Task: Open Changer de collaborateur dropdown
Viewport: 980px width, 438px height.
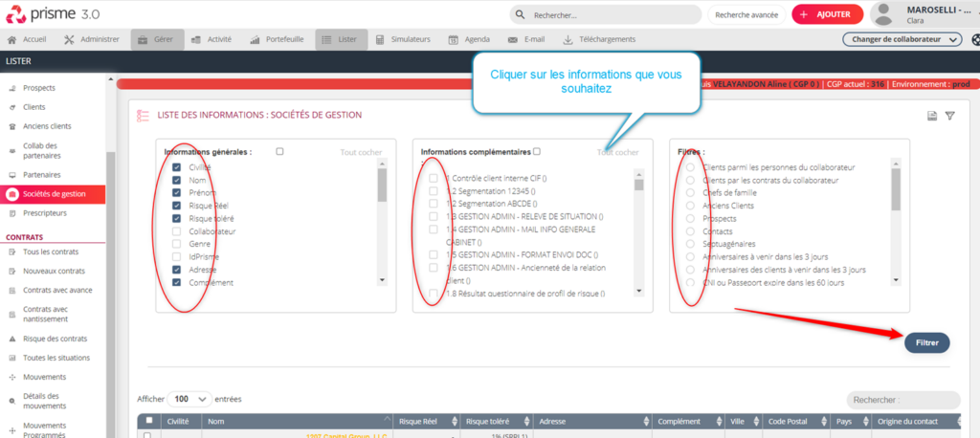Action: click(902, 39)
